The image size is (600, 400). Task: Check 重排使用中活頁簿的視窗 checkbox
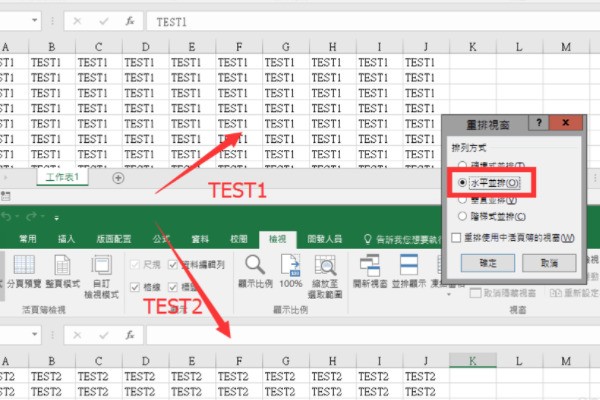coord(456,238)
